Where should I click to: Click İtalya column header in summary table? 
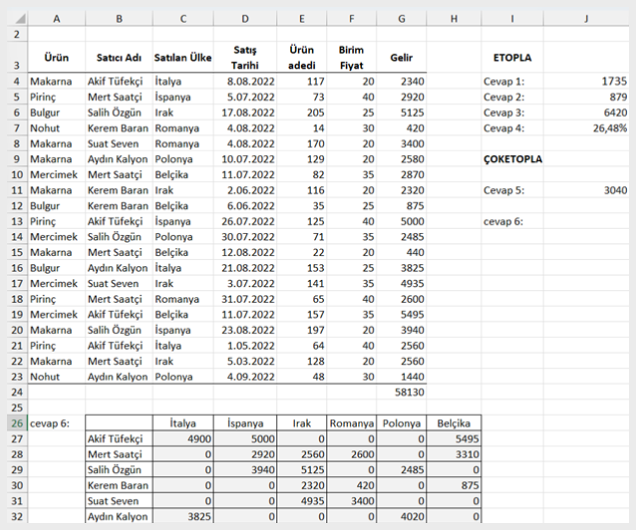(183, 423)
